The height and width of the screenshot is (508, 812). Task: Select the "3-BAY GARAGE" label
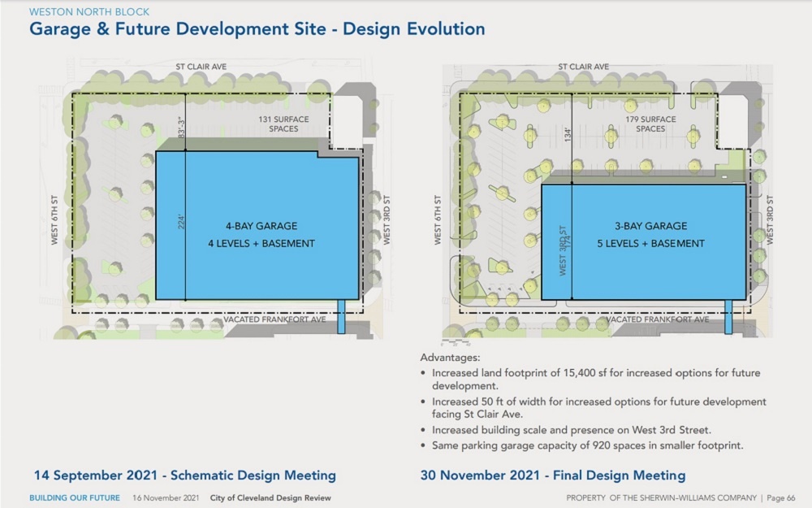click(x=651, y=226)
